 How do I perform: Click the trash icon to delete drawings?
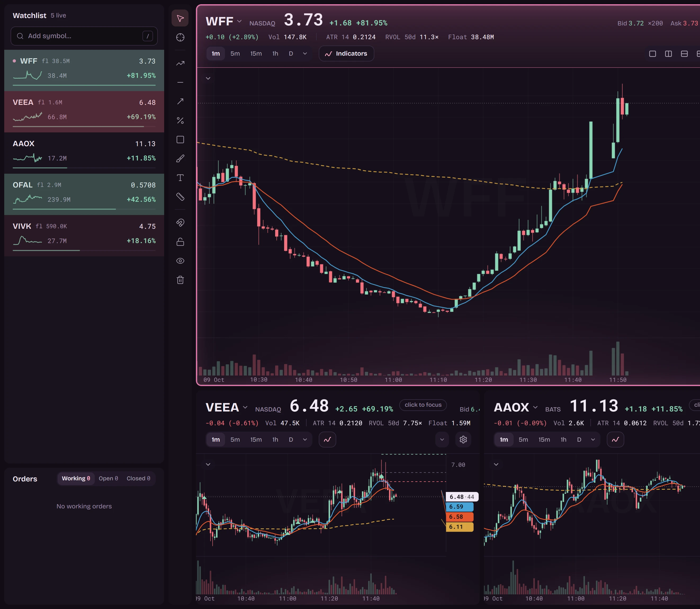click(x=180, y=280)
